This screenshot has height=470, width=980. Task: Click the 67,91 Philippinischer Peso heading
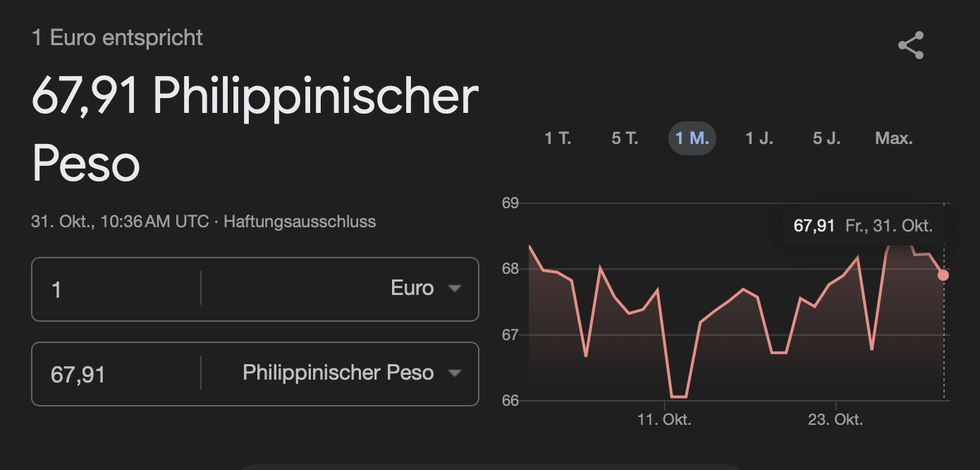(x=255, y=130)
